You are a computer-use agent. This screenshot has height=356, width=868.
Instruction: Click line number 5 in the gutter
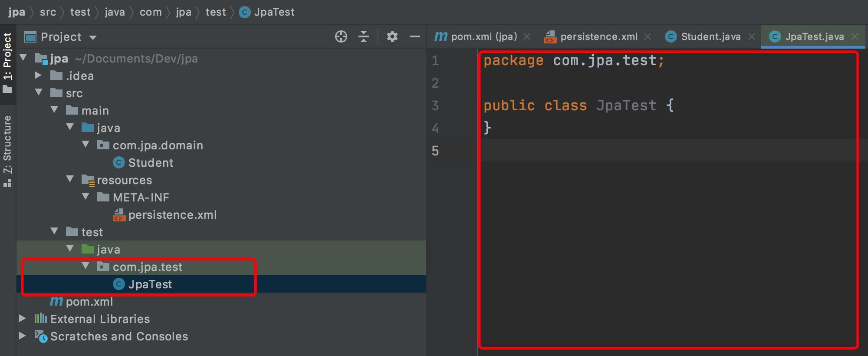(x=435, y=151)
